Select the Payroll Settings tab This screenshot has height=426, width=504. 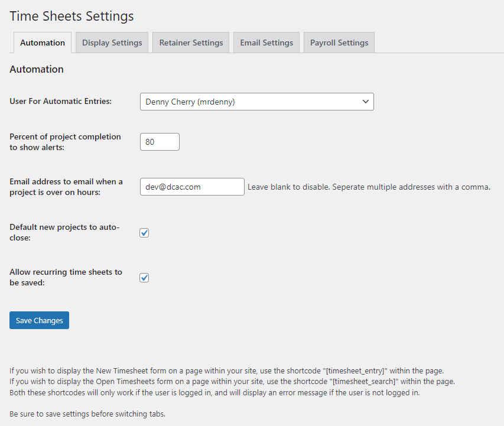pyautogui.click(x=339, y=43)
